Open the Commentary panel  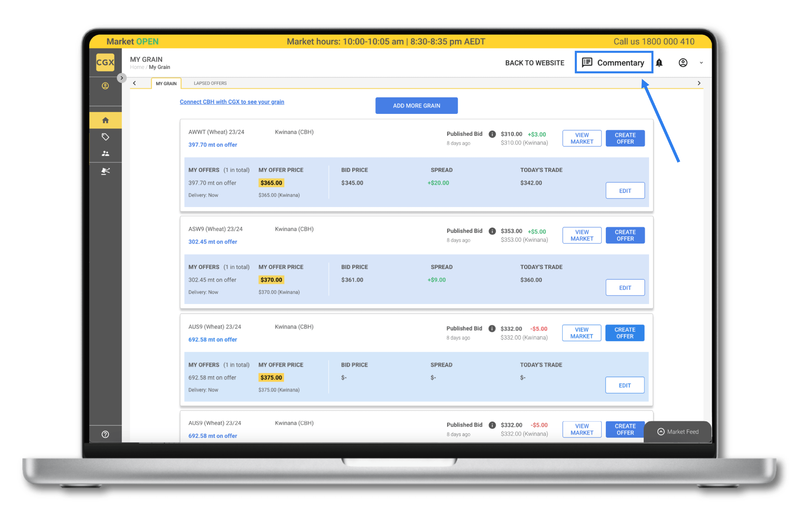pyautogui.click(x=614, y=63)
